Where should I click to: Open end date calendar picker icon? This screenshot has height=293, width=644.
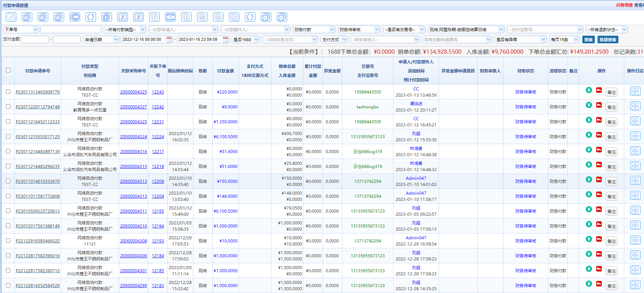pos(226,39)
